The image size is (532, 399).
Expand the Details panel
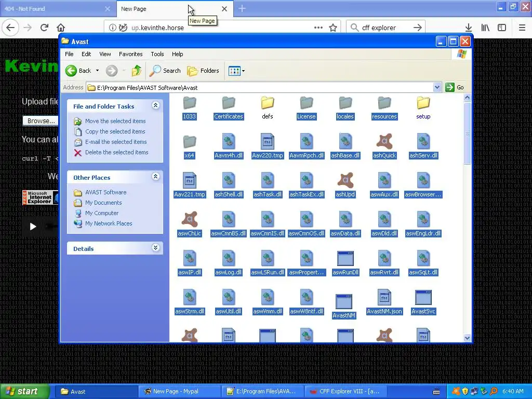pyautogui.click(x=155, y=248)
